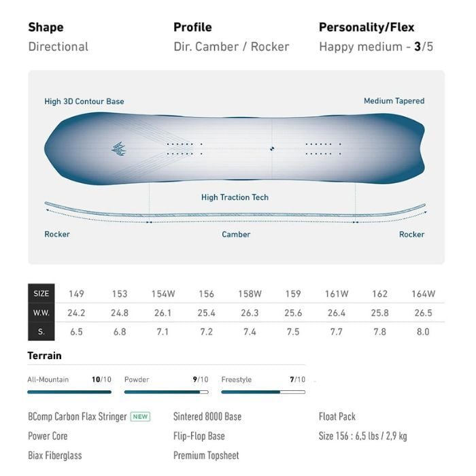Click the rear binding insert dots

[322, 149]
